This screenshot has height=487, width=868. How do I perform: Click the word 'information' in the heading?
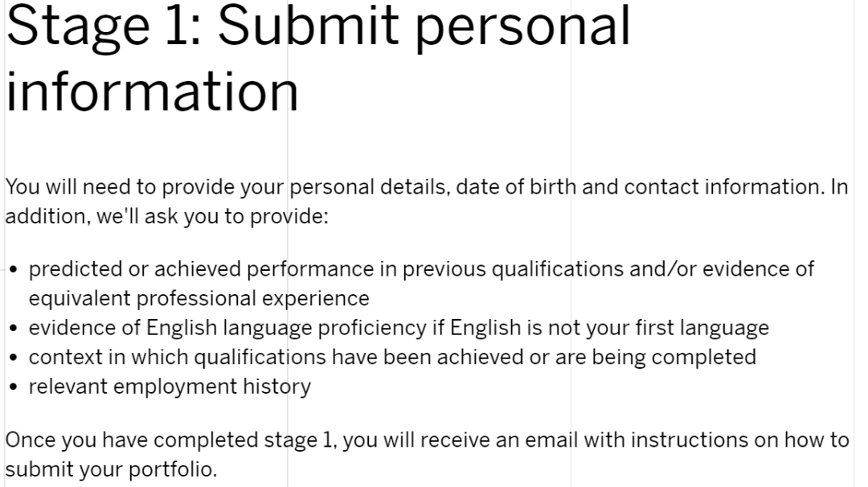[x=152, y=92]
